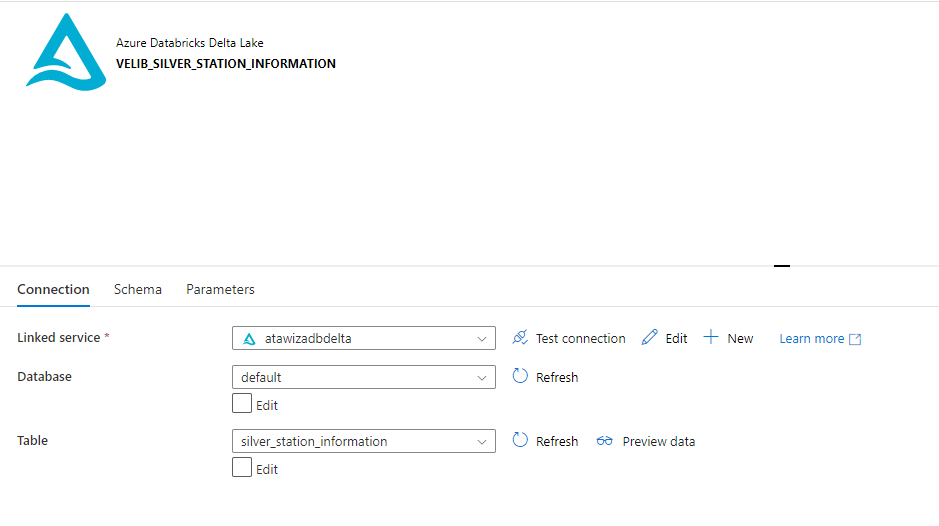Enable the Edit checkbox under Table

[242, 468]
